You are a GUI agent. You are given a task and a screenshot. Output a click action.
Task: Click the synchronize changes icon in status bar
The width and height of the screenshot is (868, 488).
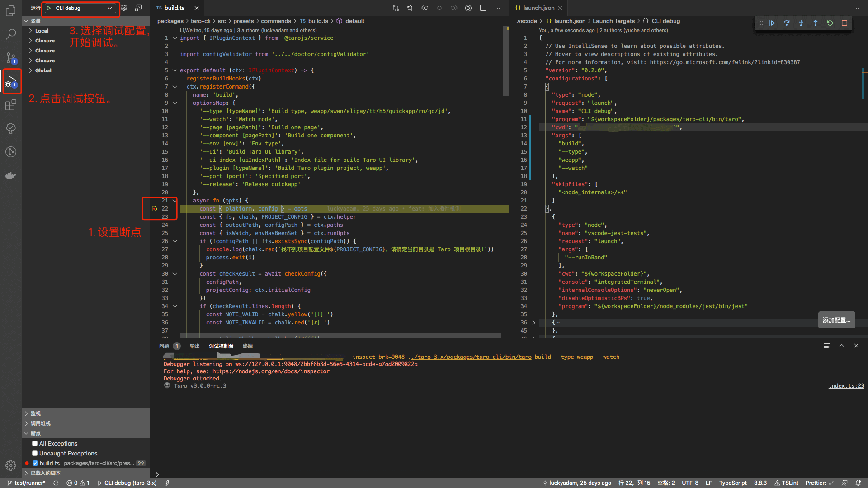coord(56,483)
